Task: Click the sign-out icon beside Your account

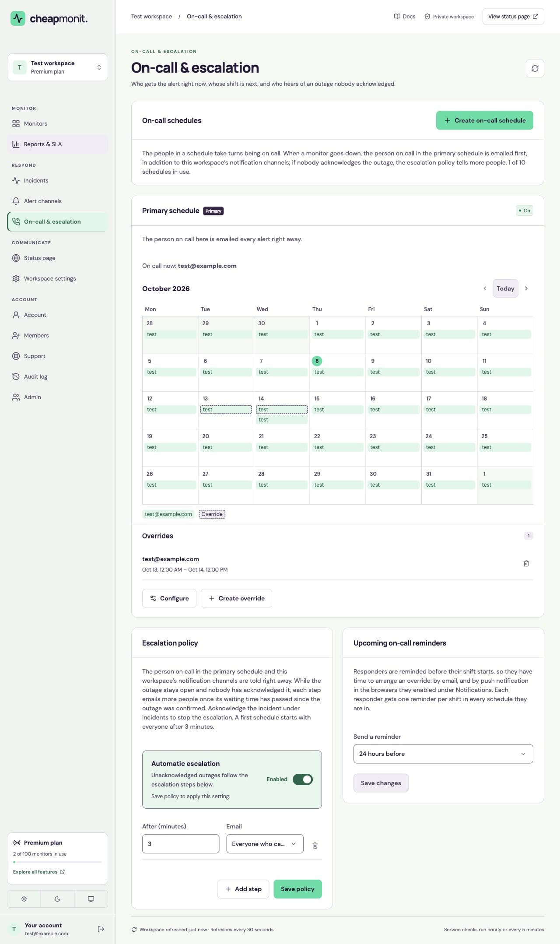Action: click(x=101, y=929)
